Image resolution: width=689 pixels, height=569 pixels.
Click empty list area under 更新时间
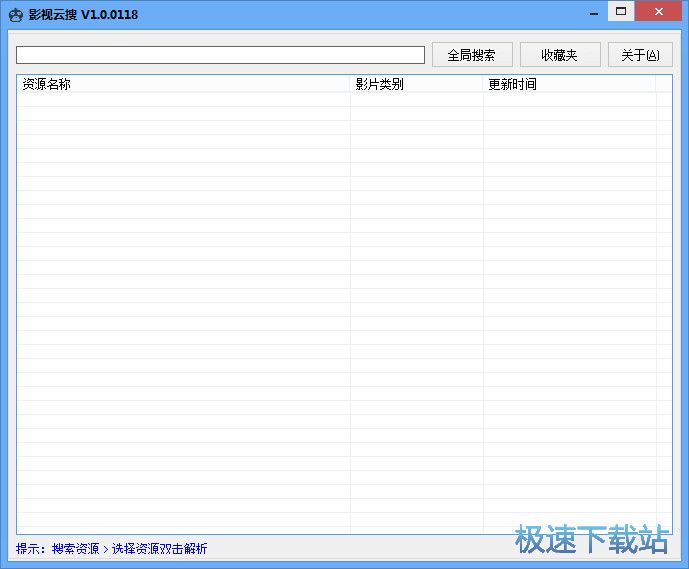click(x=568, y=300)
